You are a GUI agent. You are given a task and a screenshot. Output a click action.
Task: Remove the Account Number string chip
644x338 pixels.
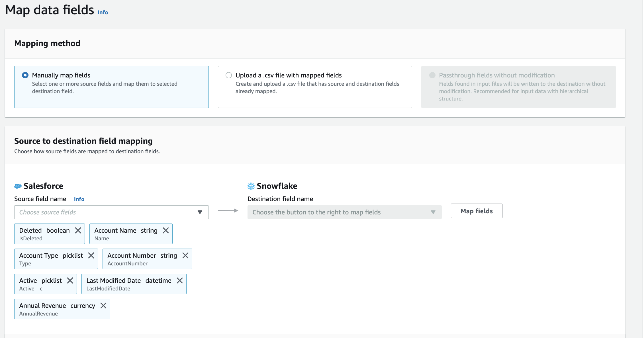185,255
